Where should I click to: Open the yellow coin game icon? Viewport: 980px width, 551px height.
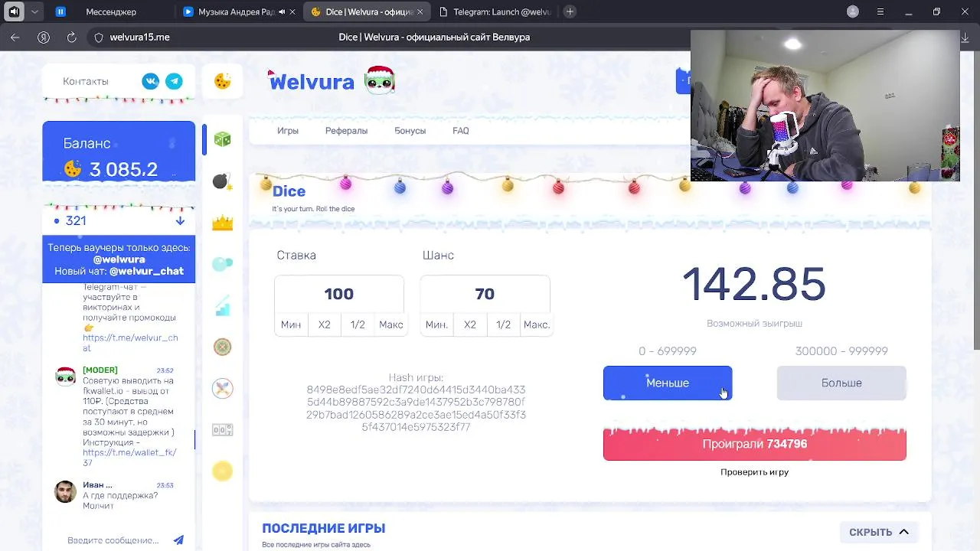[222, 471]
